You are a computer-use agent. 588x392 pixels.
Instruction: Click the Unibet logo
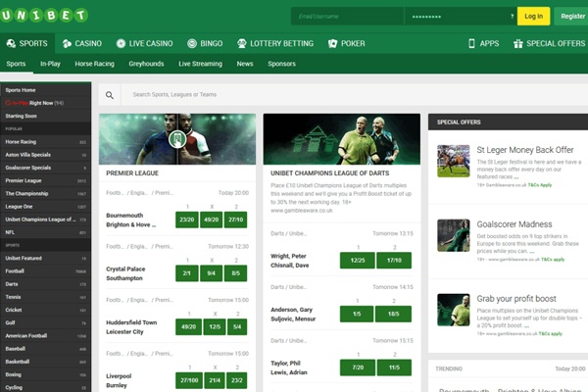(44, 16)
